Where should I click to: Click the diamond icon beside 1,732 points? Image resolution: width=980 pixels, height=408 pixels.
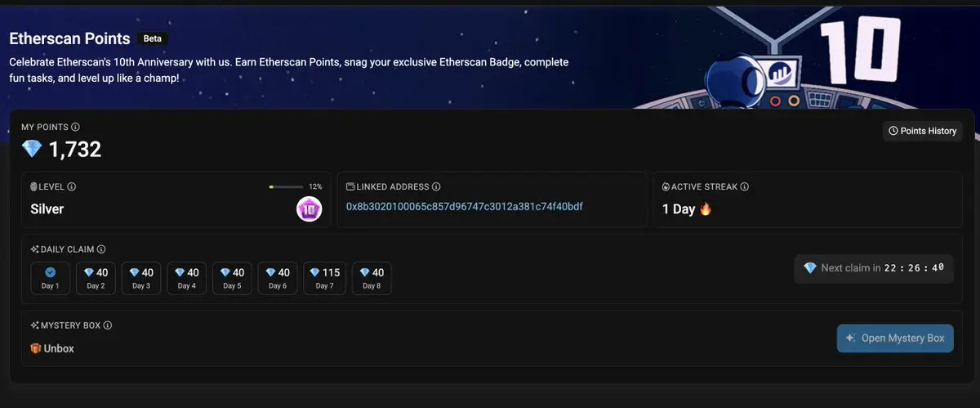tap(32, 149)
